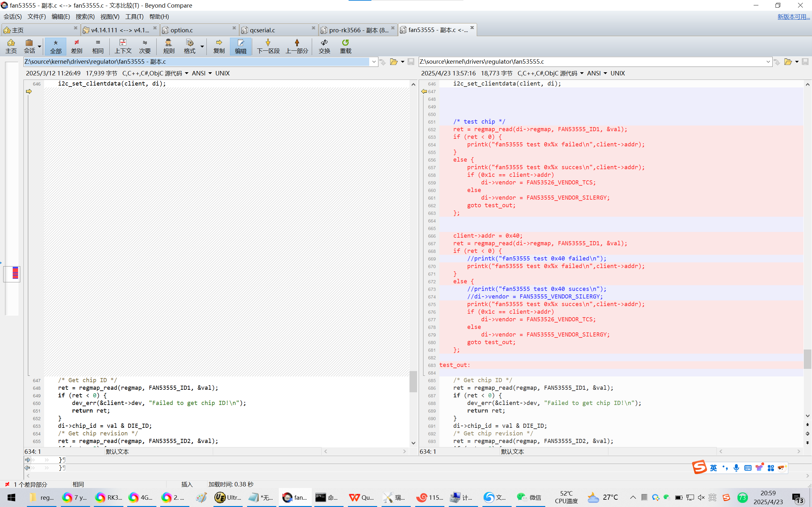Click the 新版本可用 link
Image resolution: width=812 pixels, height=507 pixels.
click(x=793, y=16)
